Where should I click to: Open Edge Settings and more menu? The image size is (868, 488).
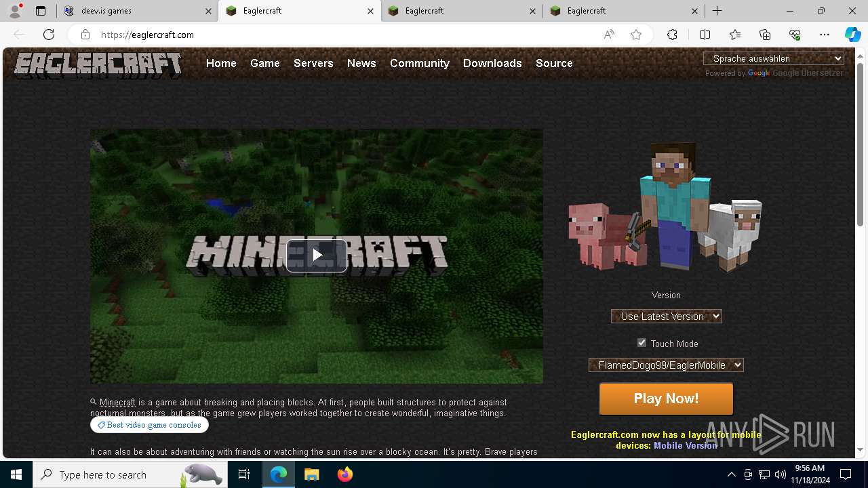[x=825, y=35]
